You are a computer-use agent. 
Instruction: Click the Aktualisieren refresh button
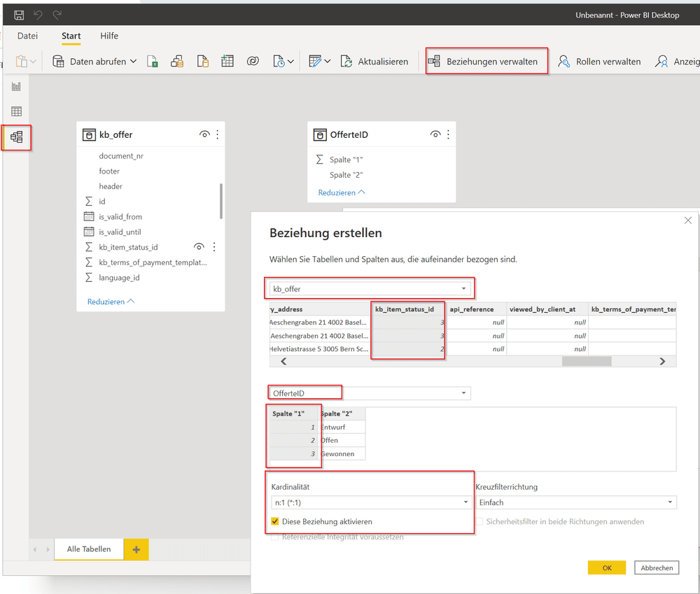(374, 62)
